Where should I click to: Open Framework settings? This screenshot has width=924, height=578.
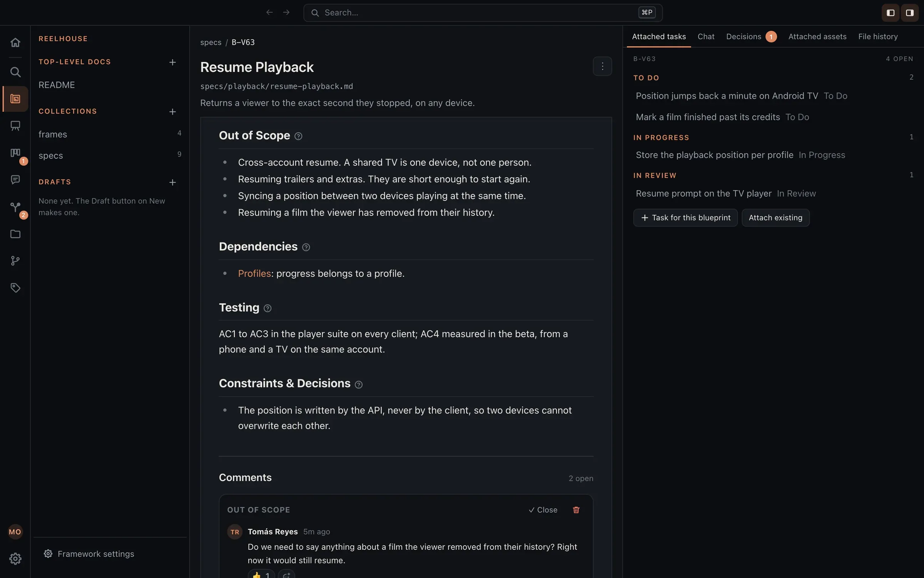click(x=89, y=554)
